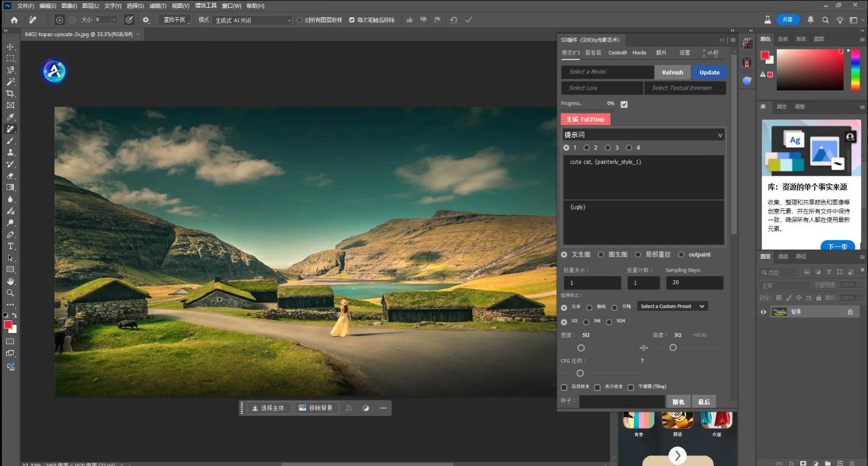Select the Hand tool

(x=10, y=281)
